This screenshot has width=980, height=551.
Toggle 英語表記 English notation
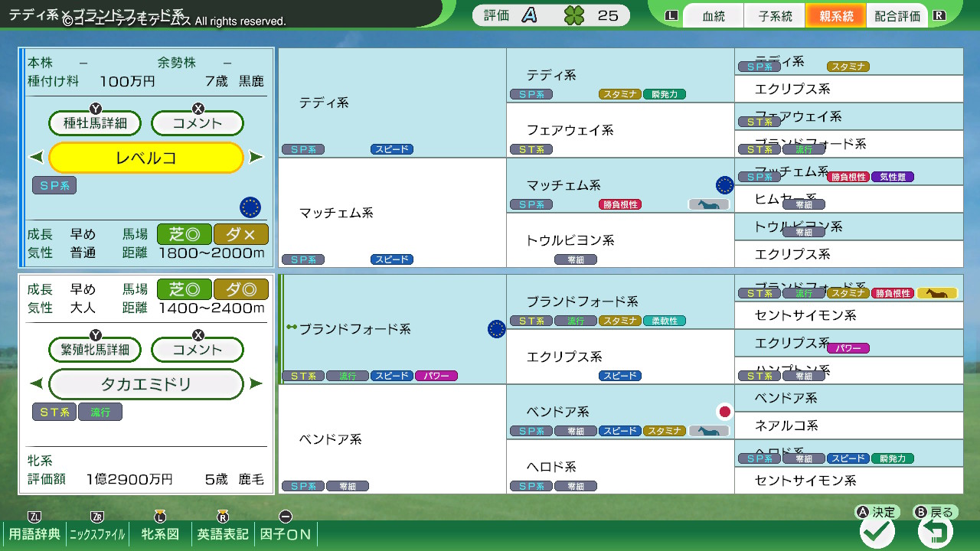click(x=223, y=534)
